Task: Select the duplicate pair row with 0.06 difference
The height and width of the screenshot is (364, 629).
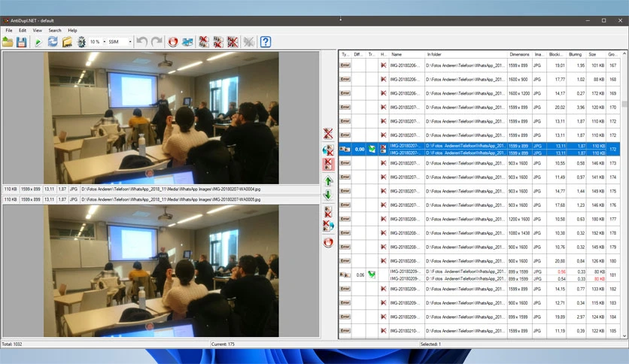Action: (479, 275)
